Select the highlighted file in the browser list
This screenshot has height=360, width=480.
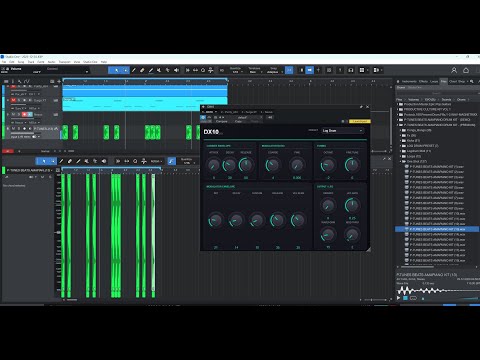(437, 229)
